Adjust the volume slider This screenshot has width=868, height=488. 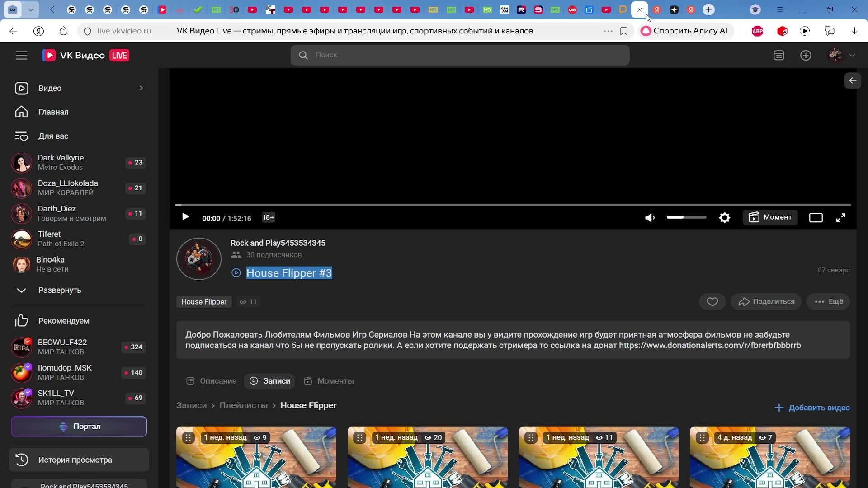686,217
